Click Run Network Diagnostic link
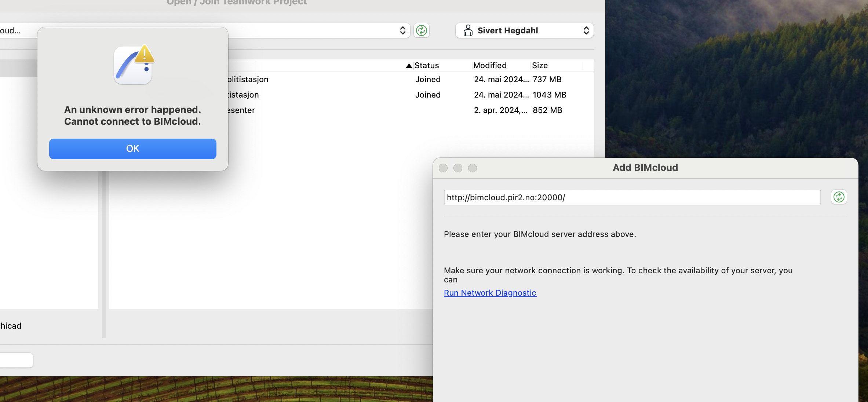 click(x=490, y=293)
